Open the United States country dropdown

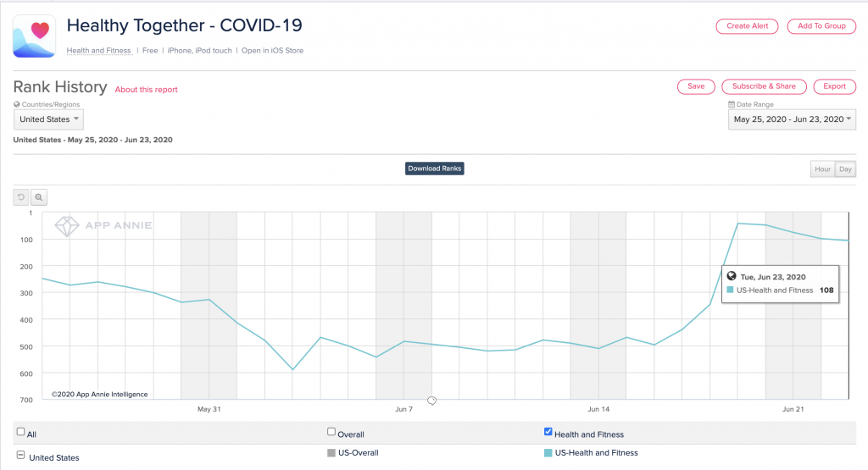click(x=48, y=119)
